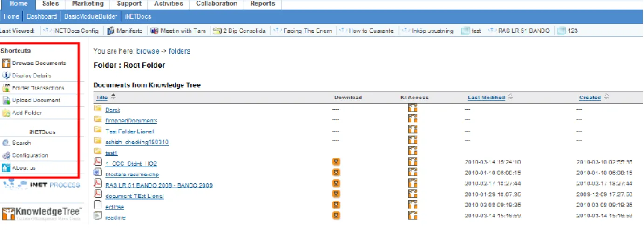Sort by the Created header link
The image size is (644, 230).
(x=590, y=98)
